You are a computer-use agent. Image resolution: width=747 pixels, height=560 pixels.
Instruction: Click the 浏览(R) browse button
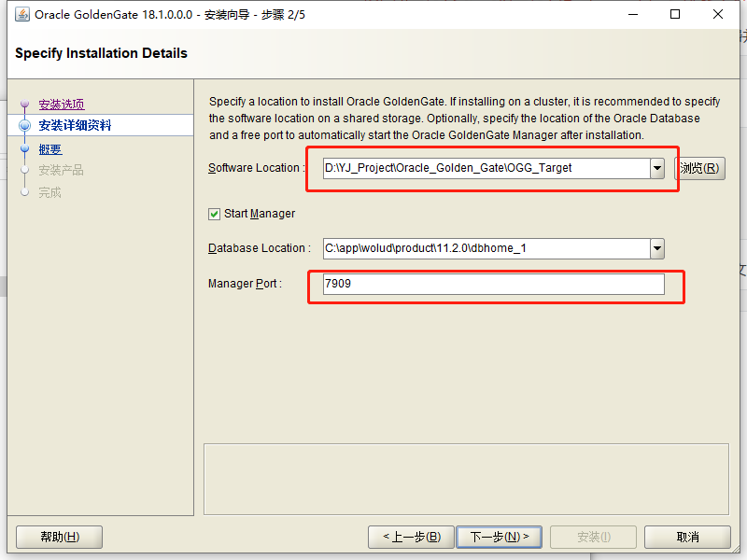coord(699,168)
